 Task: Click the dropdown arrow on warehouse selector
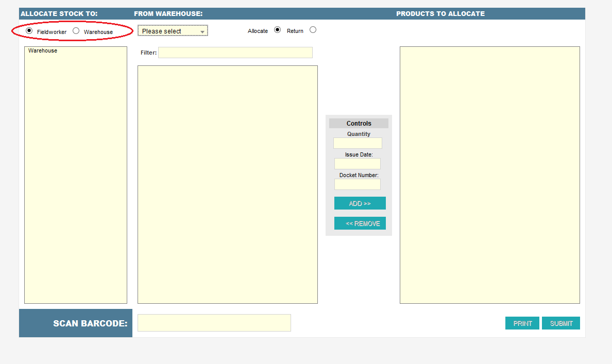(202, 32)
